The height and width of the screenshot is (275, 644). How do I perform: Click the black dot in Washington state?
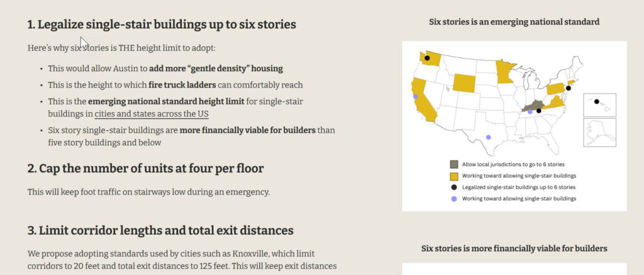point(427,58)
